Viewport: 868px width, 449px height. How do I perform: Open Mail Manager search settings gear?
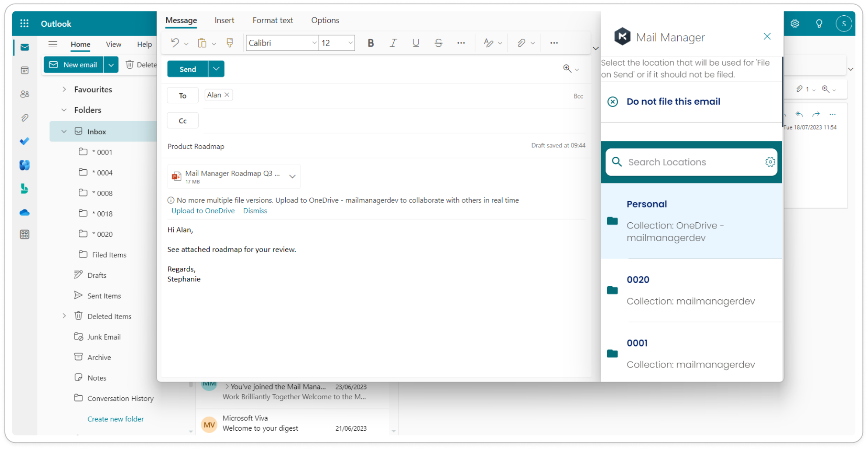(x=770, y=162)
